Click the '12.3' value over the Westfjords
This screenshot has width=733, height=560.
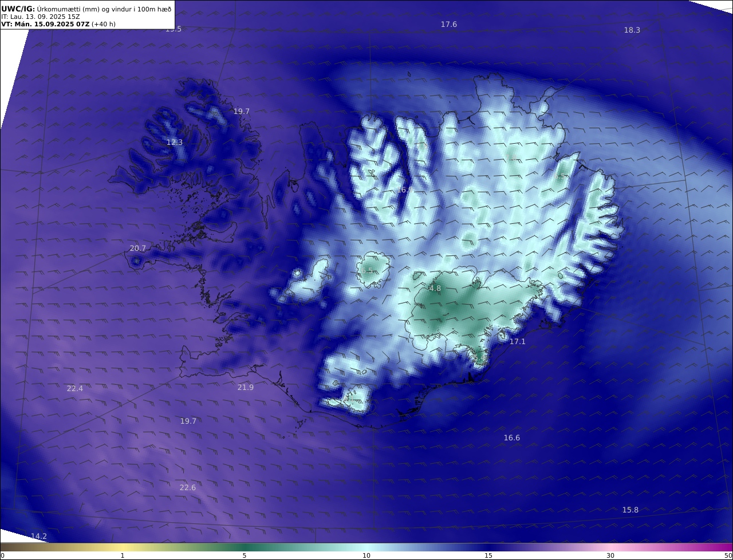point(175,143)
